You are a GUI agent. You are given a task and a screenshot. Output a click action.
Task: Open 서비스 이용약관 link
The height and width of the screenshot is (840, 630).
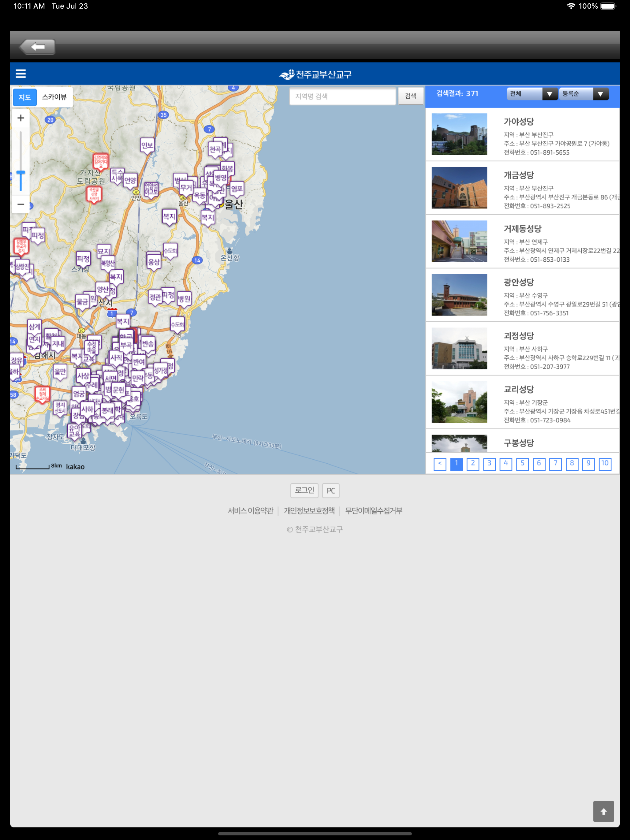(x=250, y=511)
